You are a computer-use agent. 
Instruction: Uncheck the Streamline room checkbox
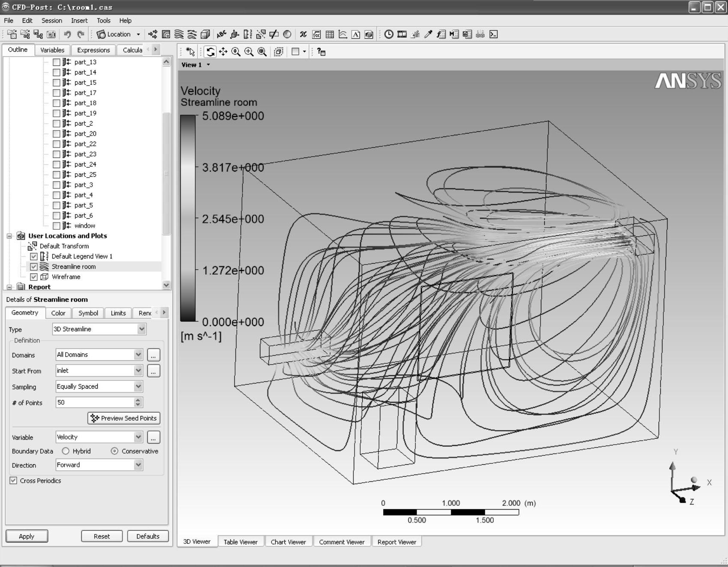coord(34,267)
